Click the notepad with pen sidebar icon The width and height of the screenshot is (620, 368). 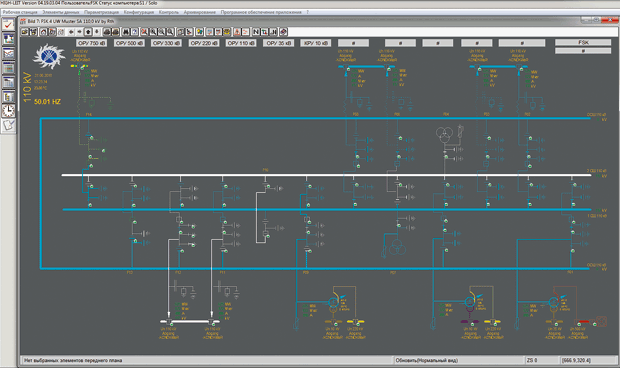[x=8, y=125]
